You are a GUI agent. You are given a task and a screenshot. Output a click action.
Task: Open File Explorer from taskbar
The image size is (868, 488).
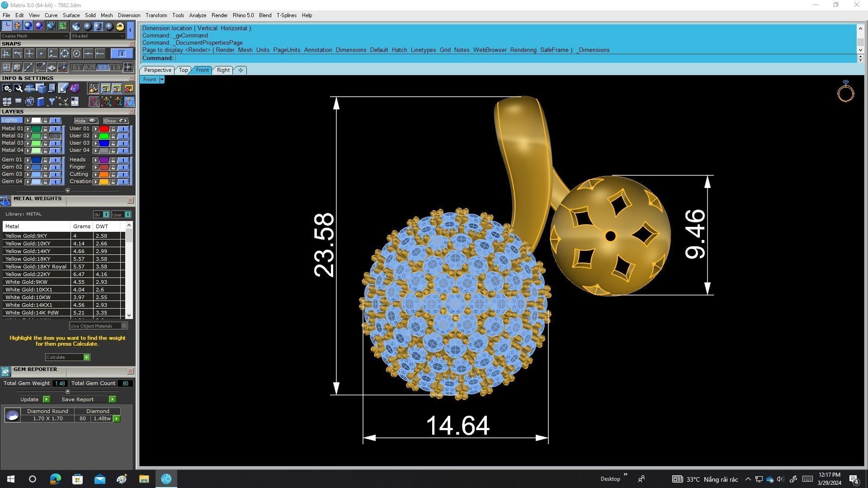(144, 479)
